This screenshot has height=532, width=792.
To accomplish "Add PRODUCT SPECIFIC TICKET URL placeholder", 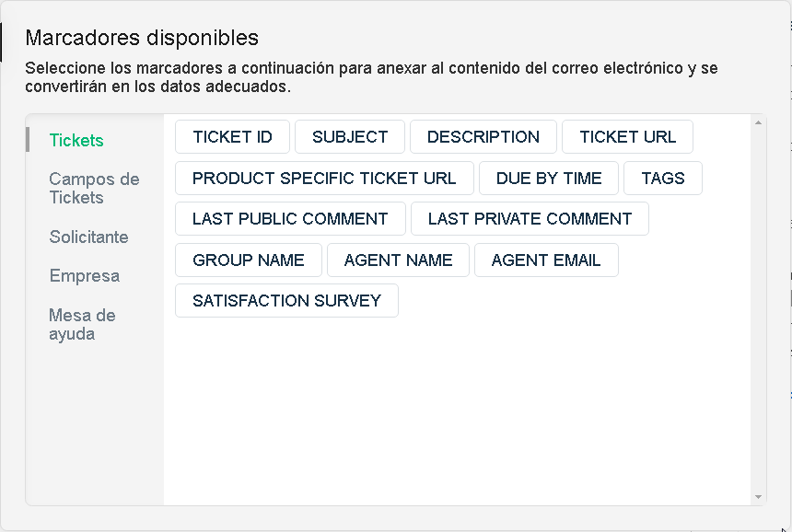I will 324,179.
